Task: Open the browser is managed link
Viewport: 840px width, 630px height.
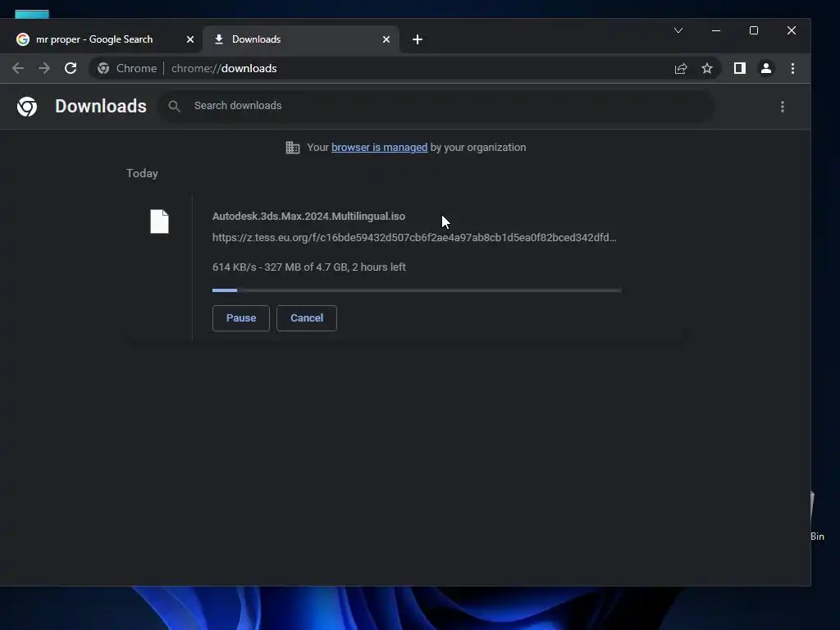Action: [379, 148]
